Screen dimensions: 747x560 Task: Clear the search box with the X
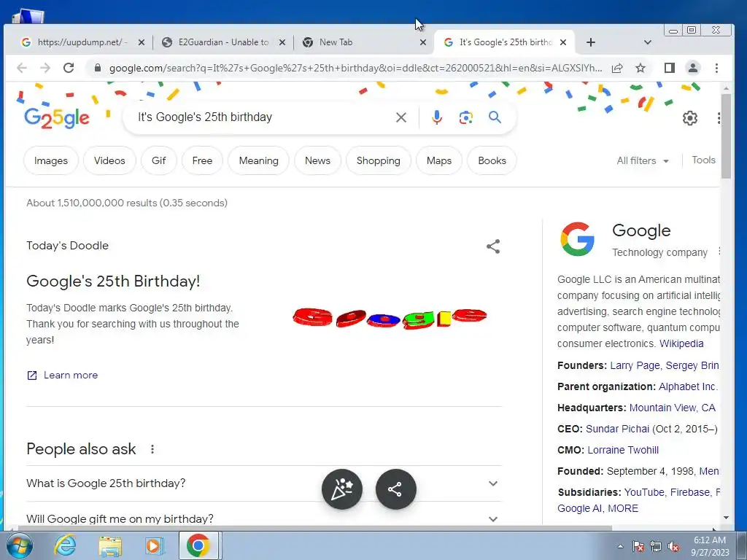401,117
